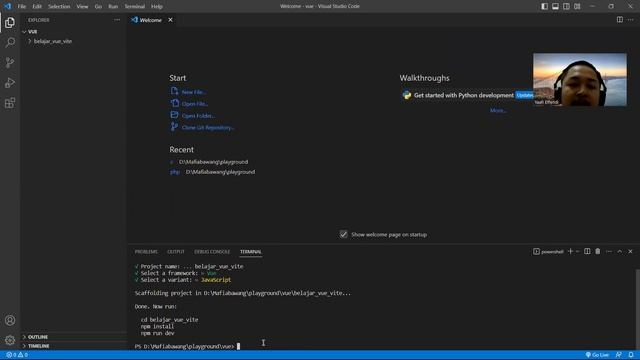Click the More walkthroughs link
The height and width of the screenshot is (360, 640).
(498, 110)
